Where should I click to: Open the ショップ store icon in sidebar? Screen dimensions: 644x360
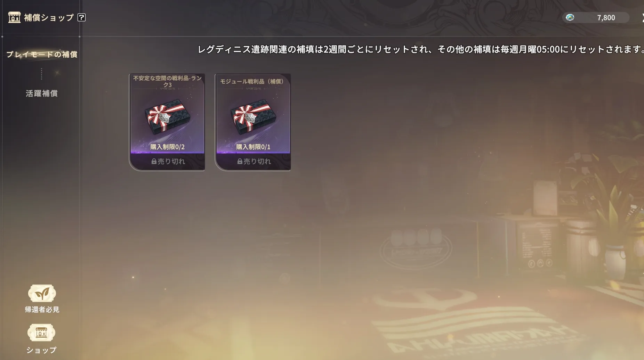[41, 333]
